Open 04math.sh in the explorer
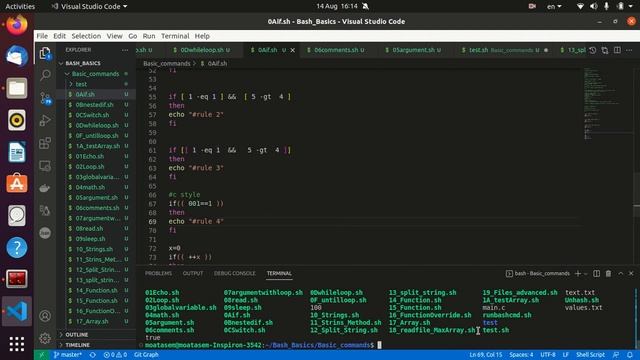 90,187
